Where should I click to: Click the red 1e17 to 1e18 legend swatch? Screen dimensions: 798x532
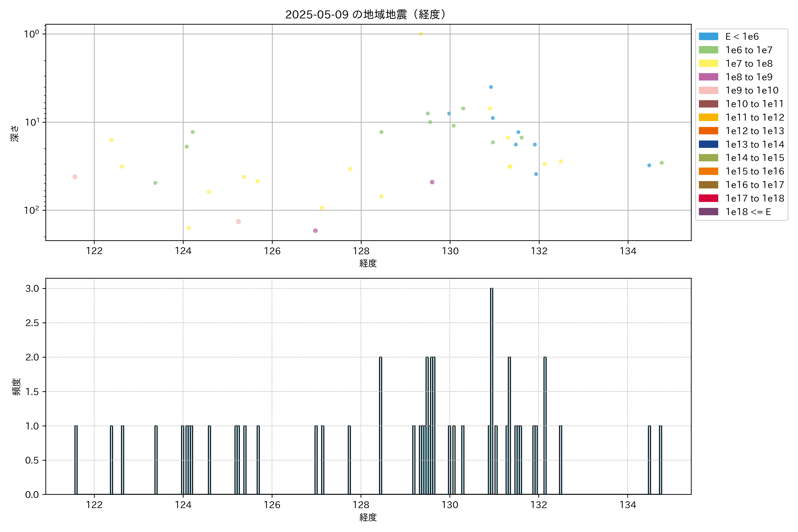[708, 198]
